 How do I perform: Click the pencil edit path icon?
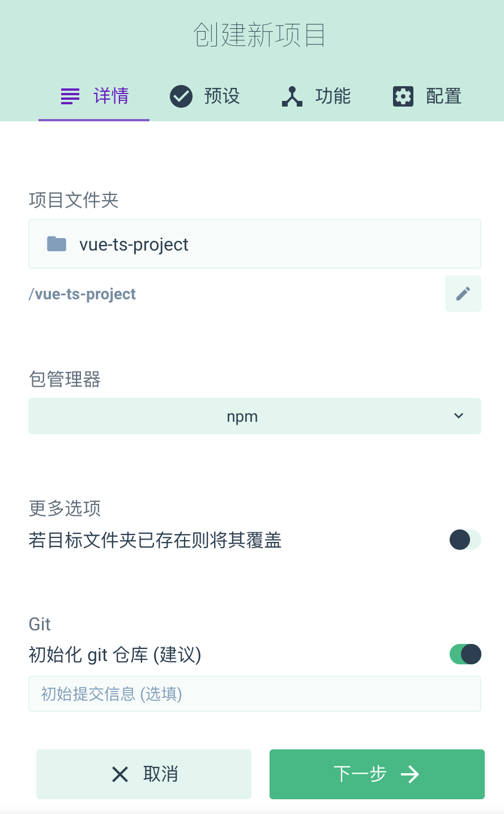tap(463, 294)
